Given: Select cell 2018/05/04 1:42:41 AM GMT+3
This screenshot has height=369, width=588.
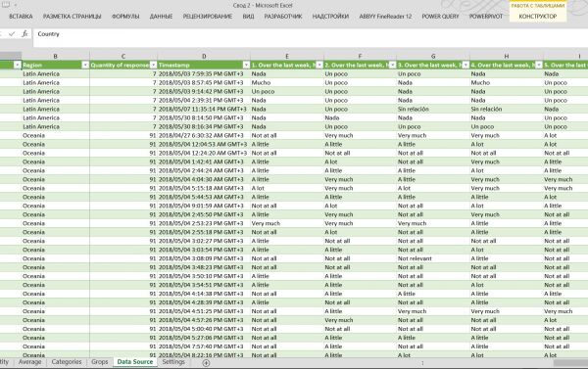Looking at the screenshot, I should 204,162.
